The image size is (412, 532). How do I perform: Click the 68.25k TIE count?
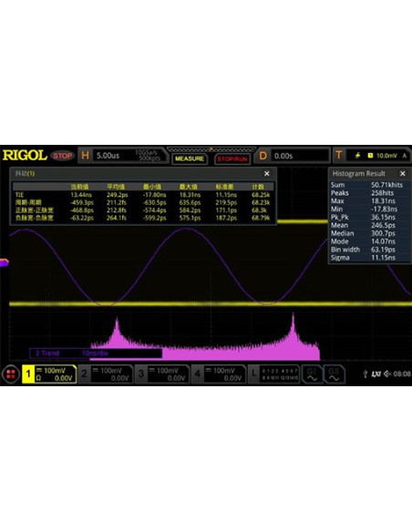(261, 195)
